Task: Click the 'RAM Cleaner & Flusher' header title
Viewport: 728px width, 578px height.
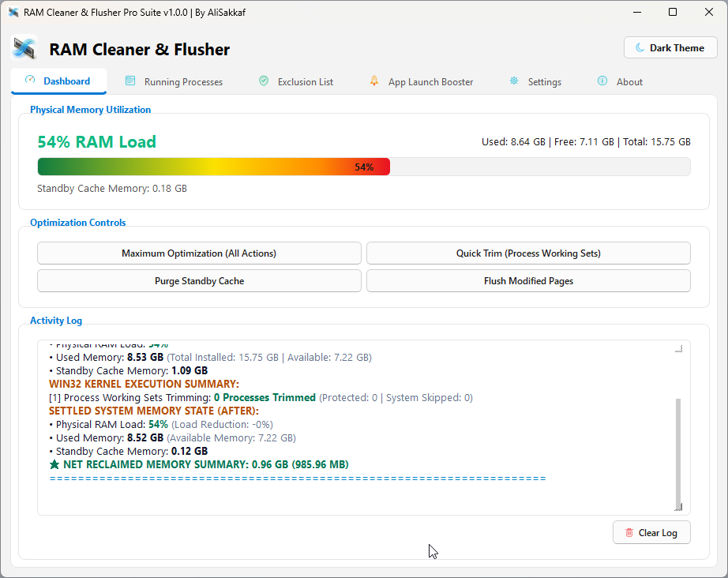Action: click(140, 49)
